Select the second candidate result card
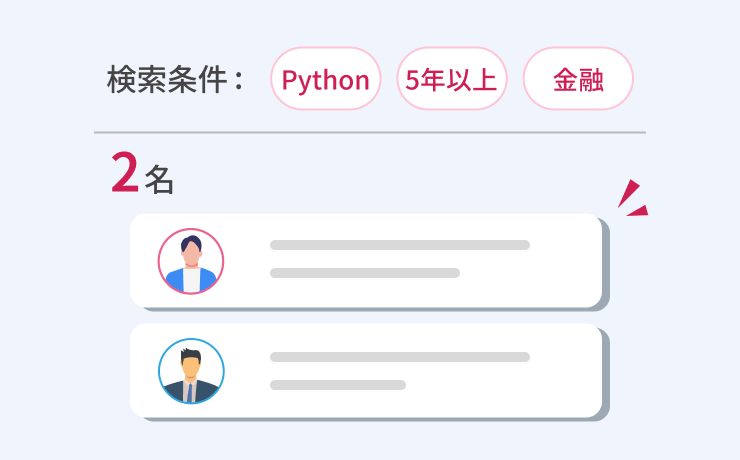740x460 pixels. tap(560, 371)
